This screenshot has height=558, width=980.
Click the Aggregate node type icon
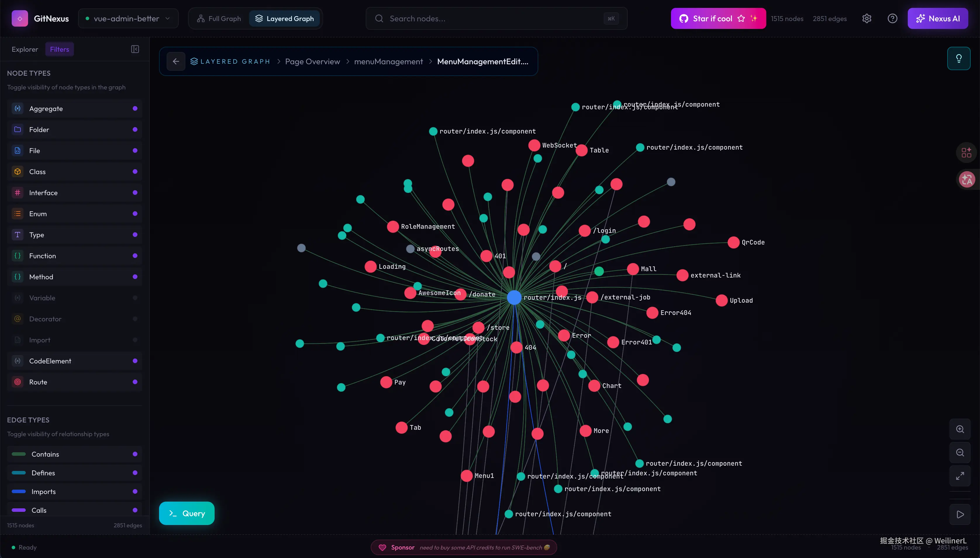click(x=18, y=108)
